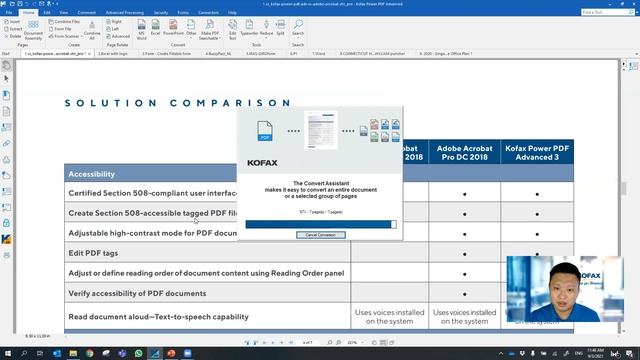Close the current document tab
Screen dimensions: 640x360
[x=89, y=53]
